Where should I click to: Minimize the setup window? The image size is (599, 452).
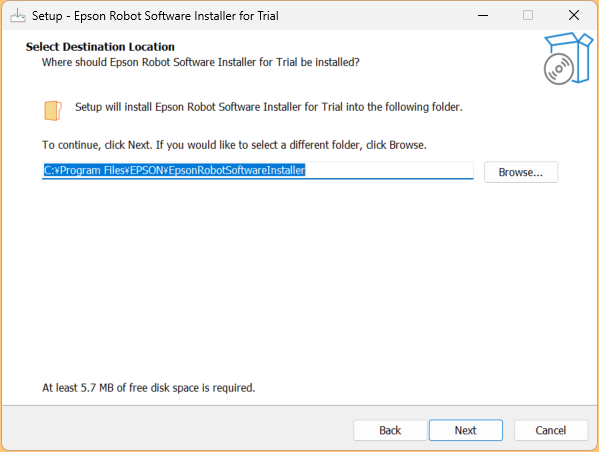coord(483,15)
